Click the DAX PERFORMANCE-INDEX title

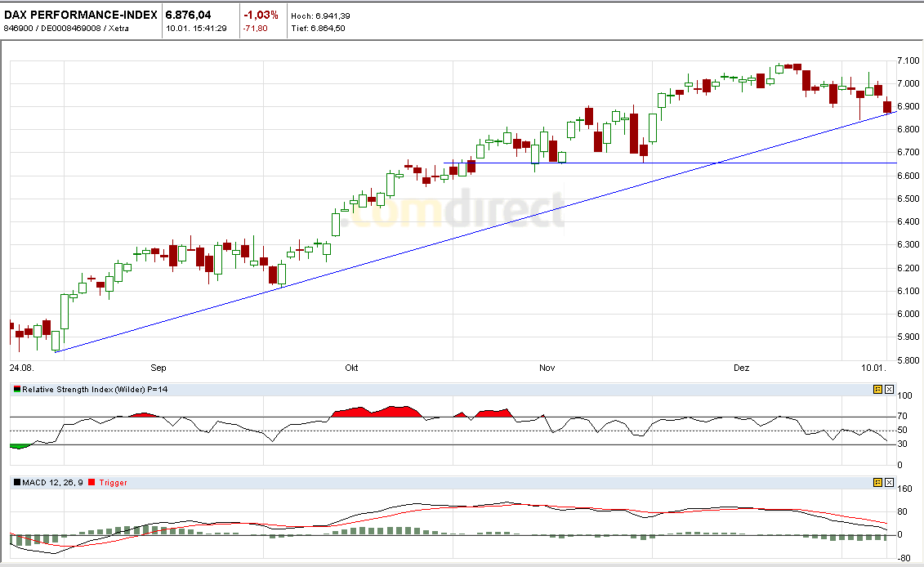[79, 14]
